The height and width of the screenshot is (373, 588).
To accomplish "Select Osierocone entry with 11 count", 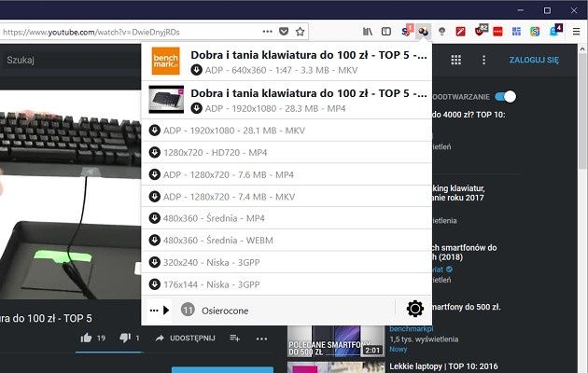I will pos(215,311).
